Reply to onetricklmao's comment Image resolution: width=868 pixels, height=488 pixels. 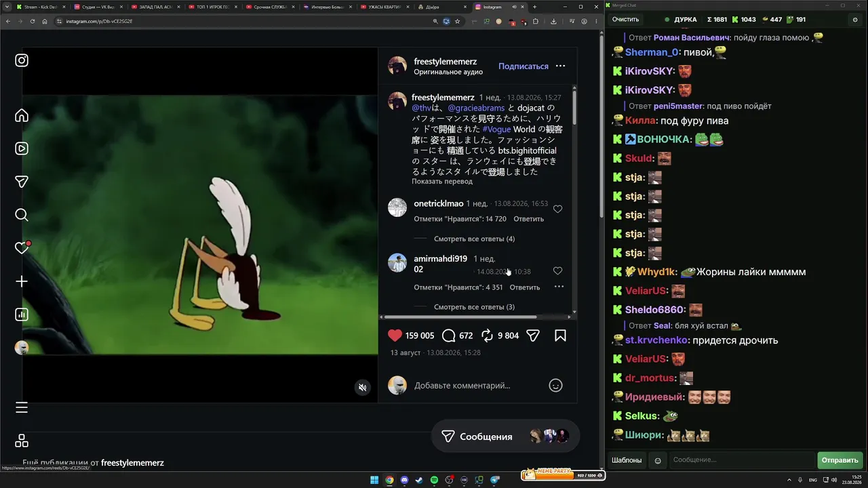click(528, 219)
